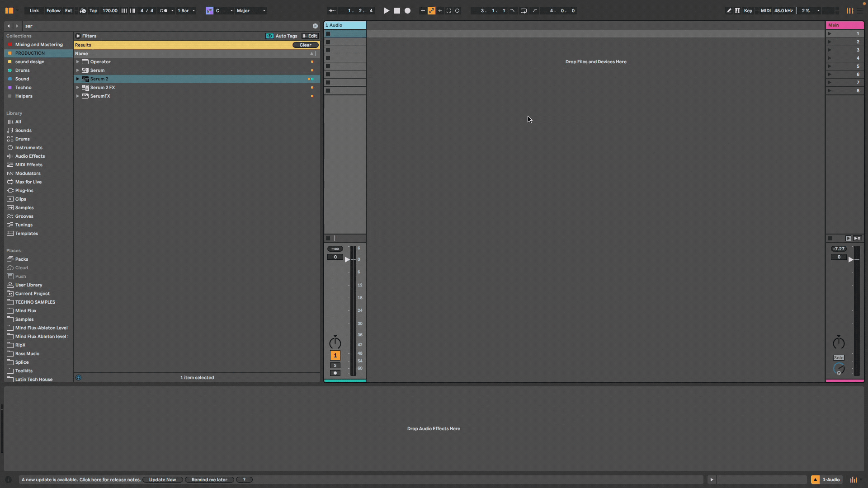
Task: Clear the browser search field
Action: tap(316, 26)
